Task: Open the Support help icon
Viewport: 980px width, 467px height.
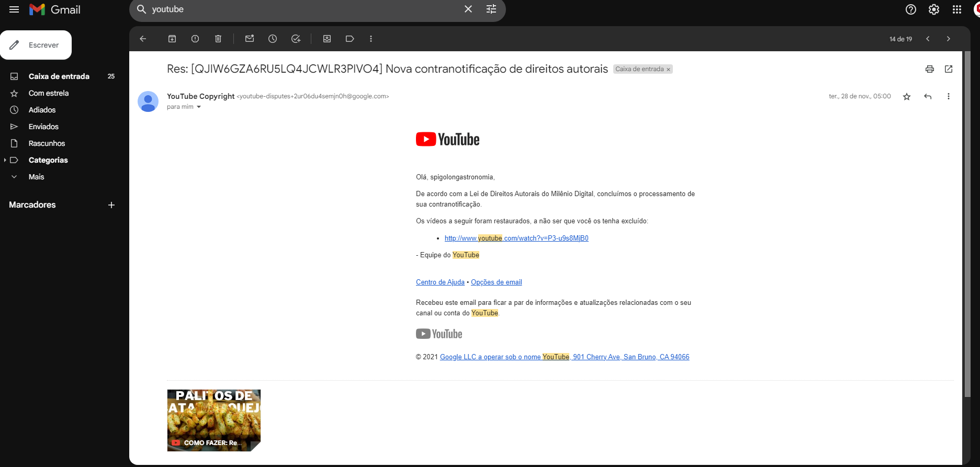Action: coord(911,9)
